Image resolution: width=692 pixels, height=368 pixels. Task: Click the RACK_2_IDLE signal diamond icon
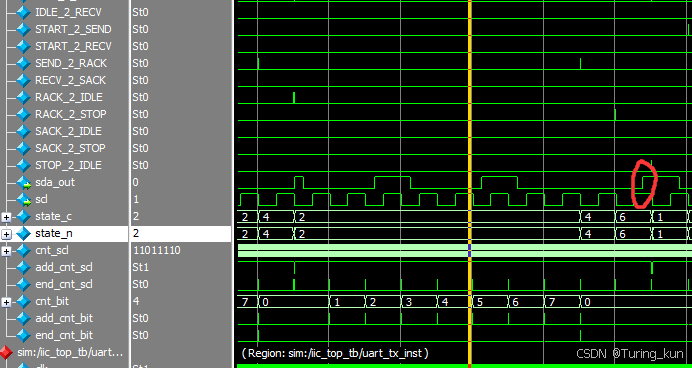(23, 97)
